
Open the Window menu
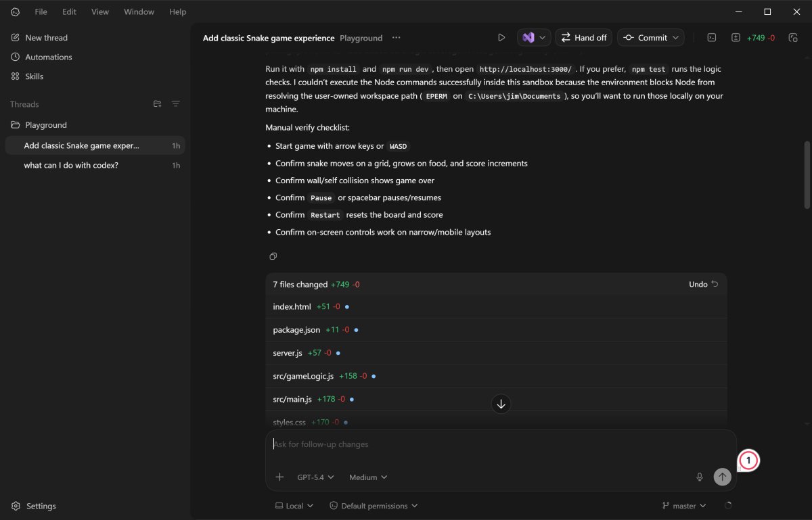[139, 11]
